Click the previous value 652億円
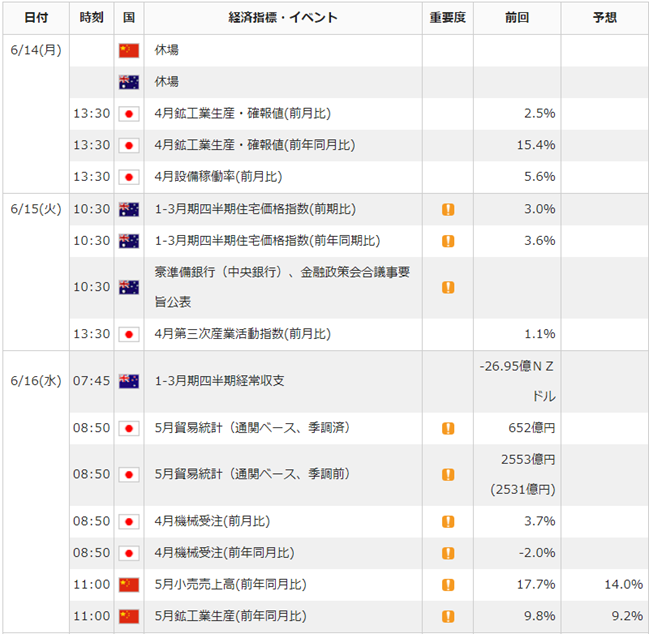This screenshot has height=634, width=649. pos(532,428)
